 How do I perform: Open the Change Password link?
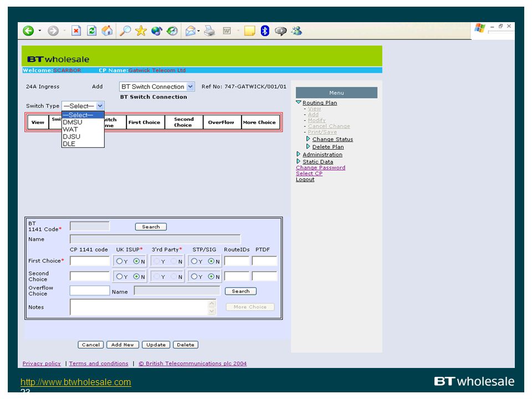pos(321,167)
